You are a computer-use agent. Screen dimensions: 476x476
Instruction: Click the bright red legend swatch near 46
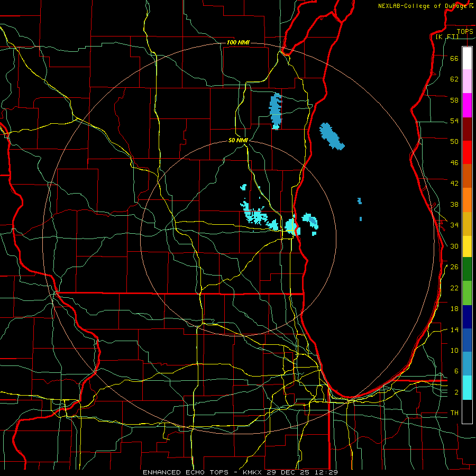click(x=467, y=152)
